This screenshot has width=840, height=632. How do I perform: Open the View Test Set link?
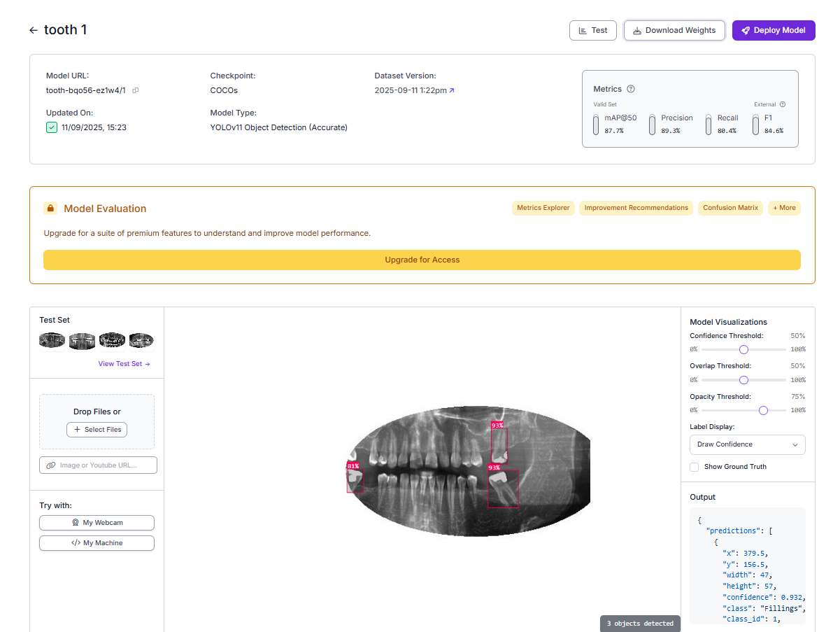tap(124, 364)
